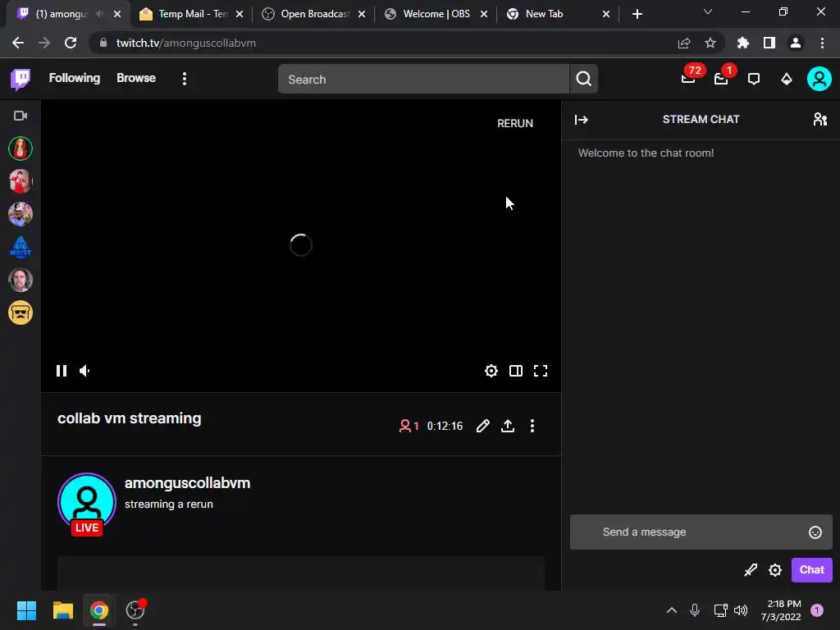Switch to the Open Broadcast browser tab
The width and height of the screenshot is (840, 630).
313,14
